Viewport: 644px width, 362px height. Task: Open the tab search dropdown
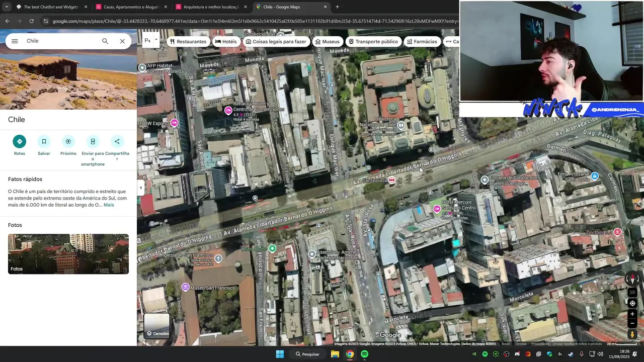6,7
